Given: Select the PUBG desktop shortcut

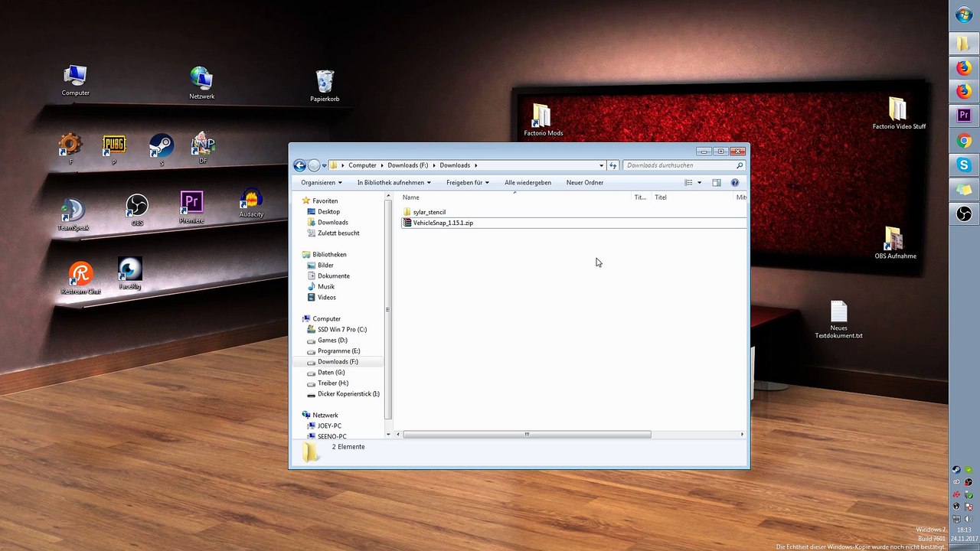Looking at the screenshot, I should [x=114, y=148].
